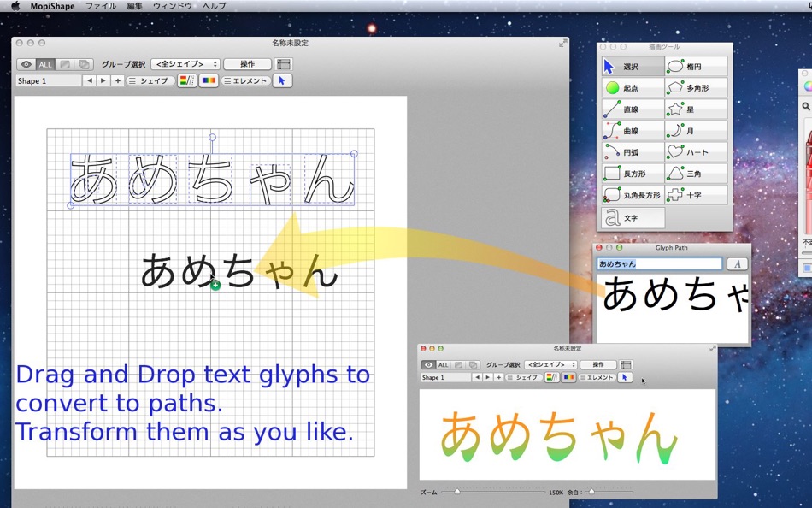Open the 編集 menu
Screen dimensions: 812x508
[x=135, y=6]
